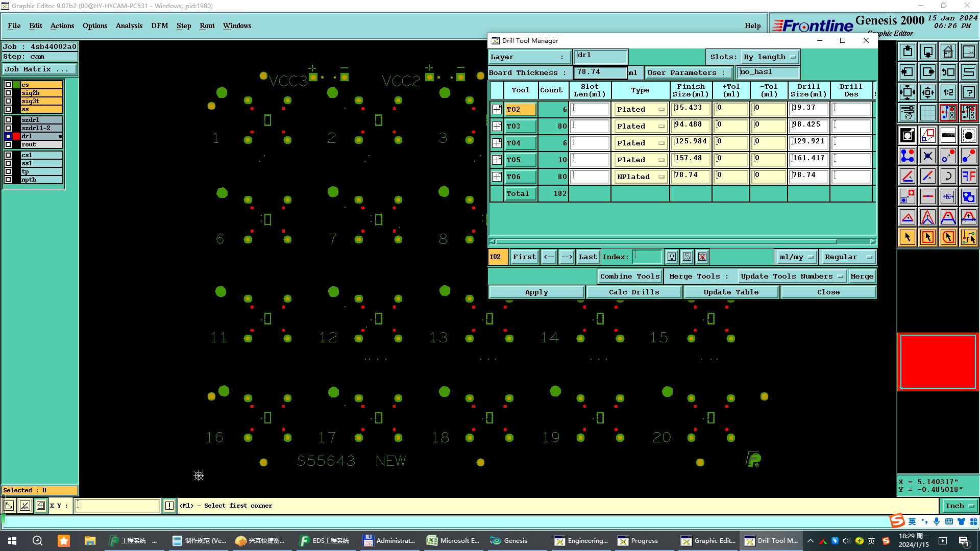Image resolution: width=980 pixels, height=551 pixels.
Task: Click the pan right icon in right toolbar
Action: point(928,72)
